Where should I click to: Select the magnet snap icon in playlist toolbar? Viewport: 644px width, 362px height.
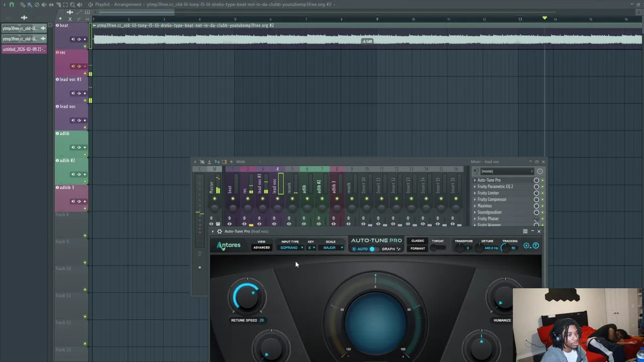click(12, 5)
